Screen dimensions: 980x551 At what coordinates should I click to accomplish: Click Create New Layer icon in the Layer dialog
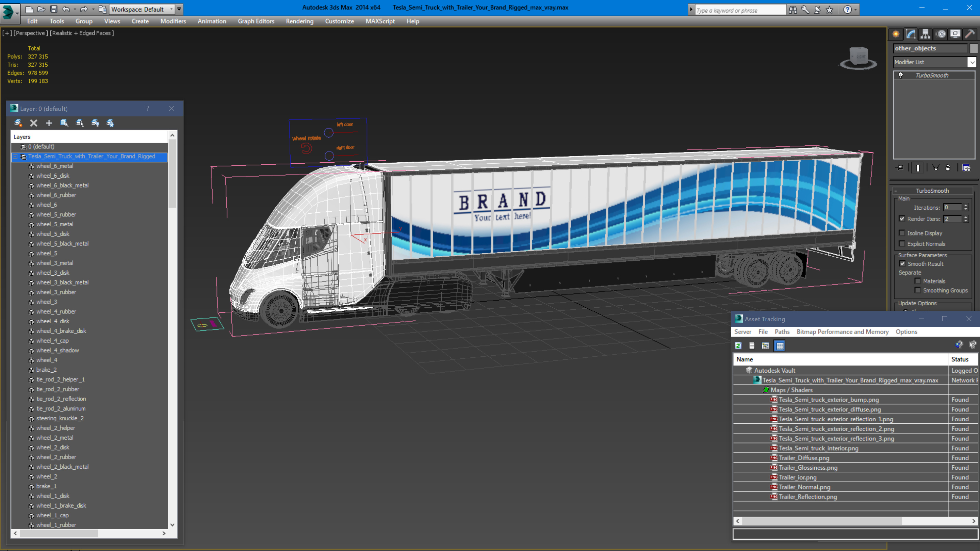18,123
